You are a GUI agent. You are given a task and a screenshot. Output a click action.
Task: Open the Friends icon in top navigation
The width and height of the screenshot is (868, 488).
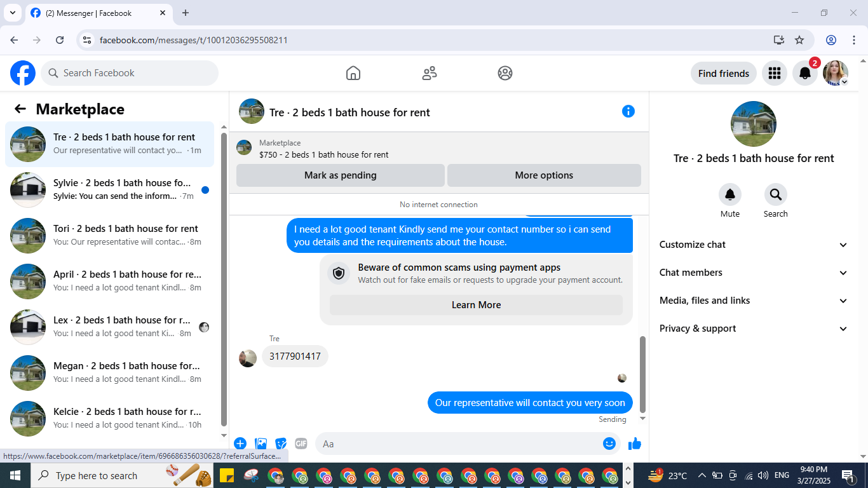(x=430, y=73)
